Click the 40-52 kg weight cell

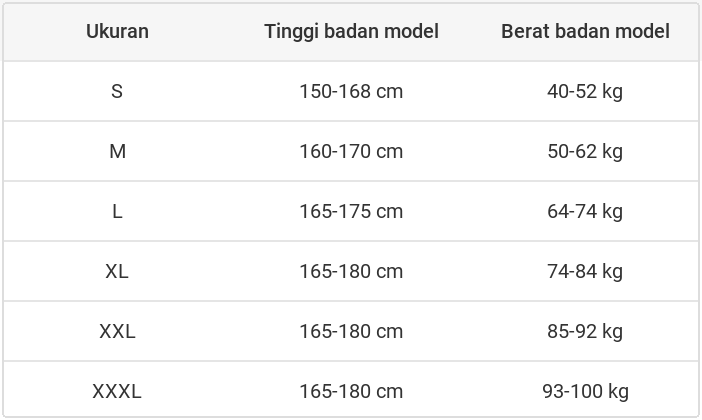click(585, 91)
